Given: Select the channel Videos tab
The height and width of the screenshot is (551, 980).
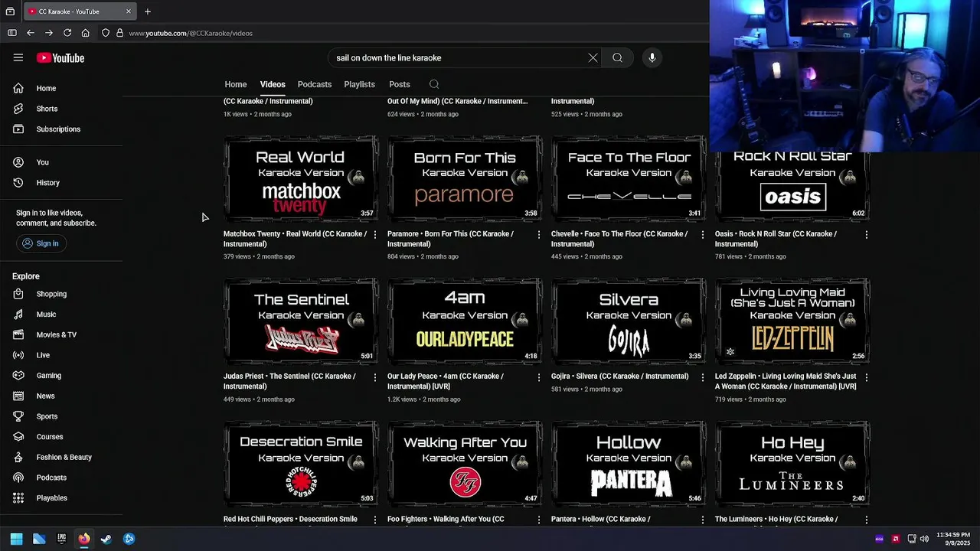Looking at the screenshot, I should [273, 84].
